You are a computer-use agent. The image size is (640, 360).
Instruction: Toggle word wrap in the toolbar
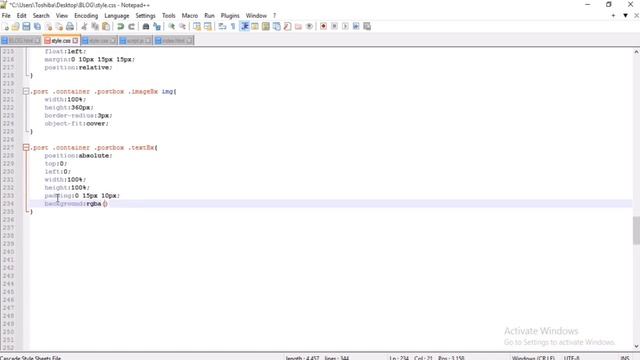222,27
